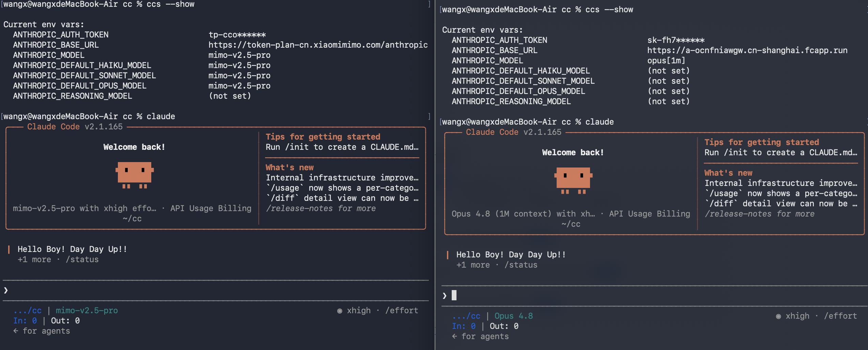The width and height of the screenshot is (868, 350).
Task: Click the left prompt chevron symbol
Action: (6, 290)
